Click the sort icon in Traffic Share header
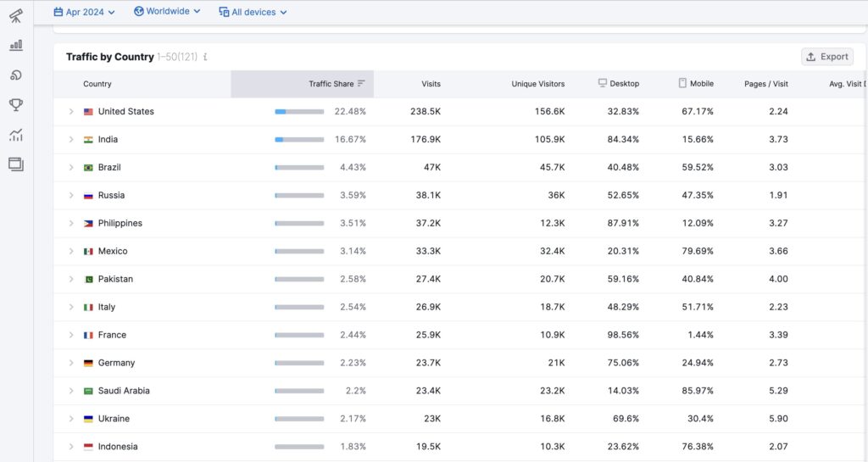 [x=361, y=84]
